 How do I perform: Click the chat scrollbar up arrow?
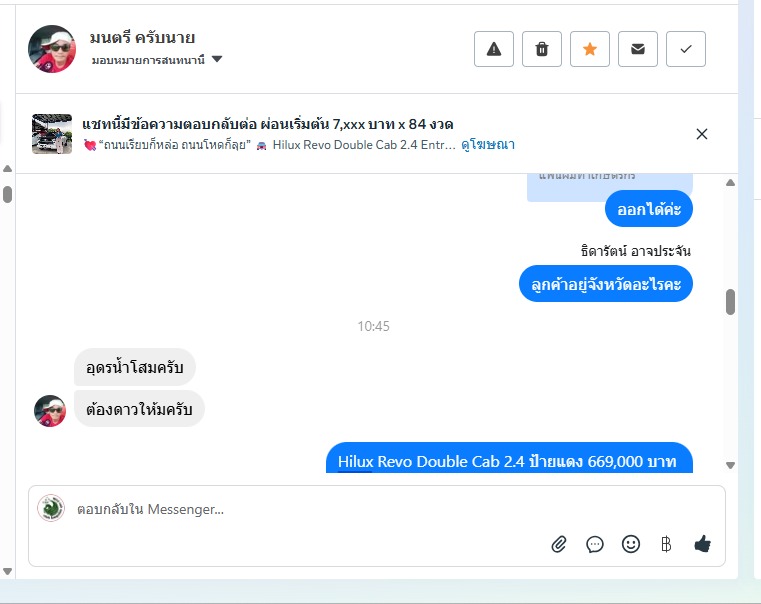click(x=730, y=183)
